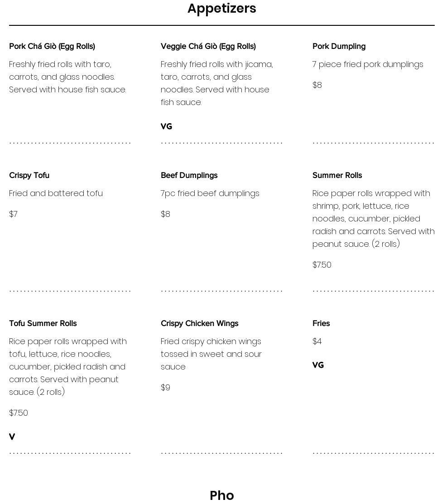Click the "7pc fried beef dumplings" description

(210, 193)
